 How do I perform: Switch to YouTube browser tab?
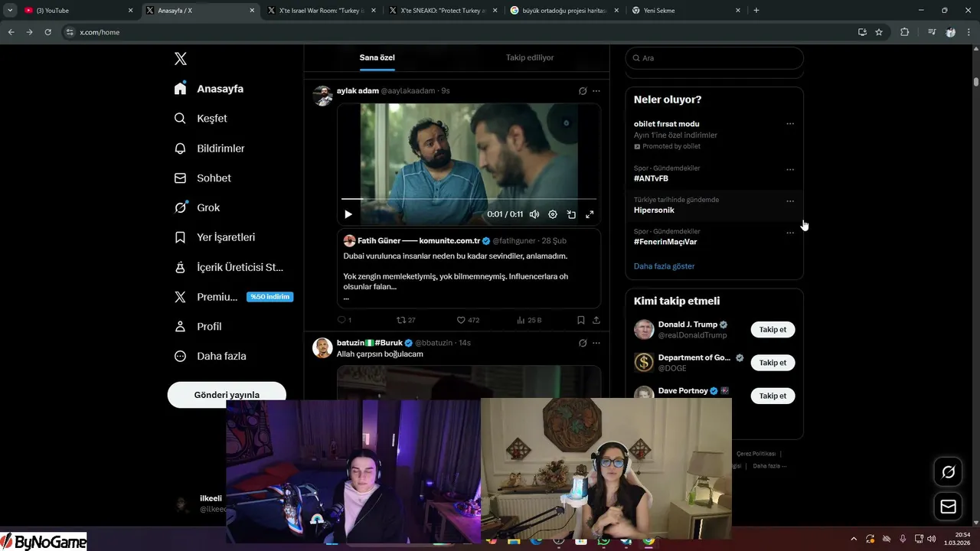(79, 11)
